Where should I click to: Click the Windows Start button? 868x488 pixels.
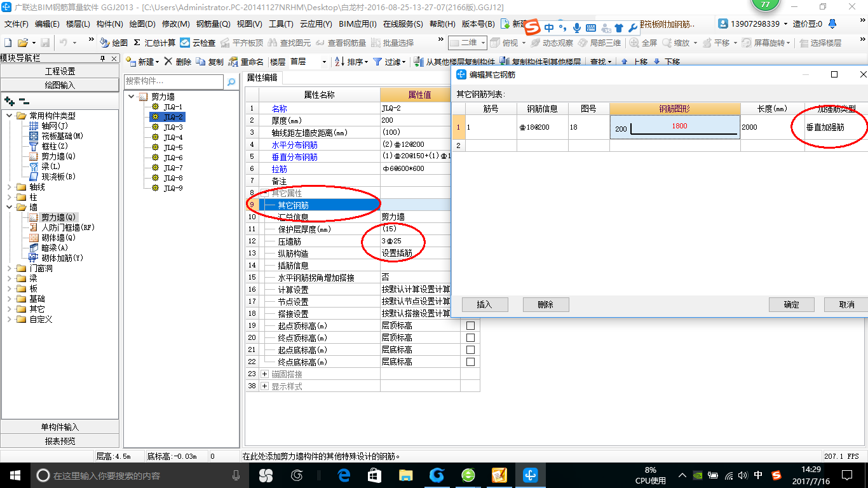14,475
